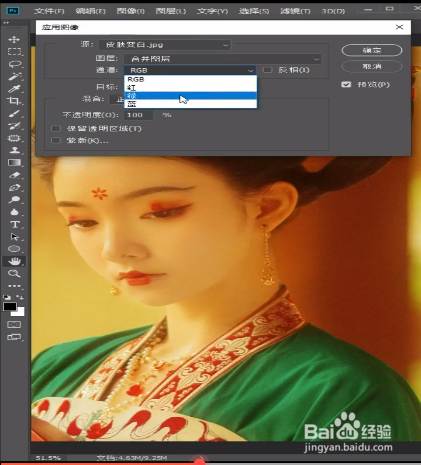Open the 3D menu

333,11
